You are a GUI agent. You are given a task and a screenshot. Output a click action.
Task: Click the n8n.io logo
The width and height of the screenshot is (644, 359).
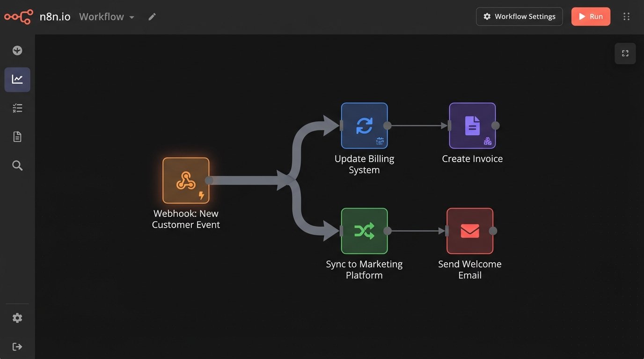(x=18, y=16)
